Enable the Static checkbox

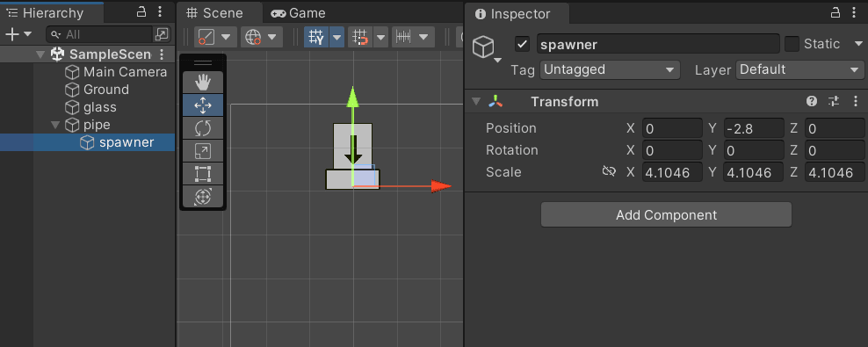tap(792, 44)
